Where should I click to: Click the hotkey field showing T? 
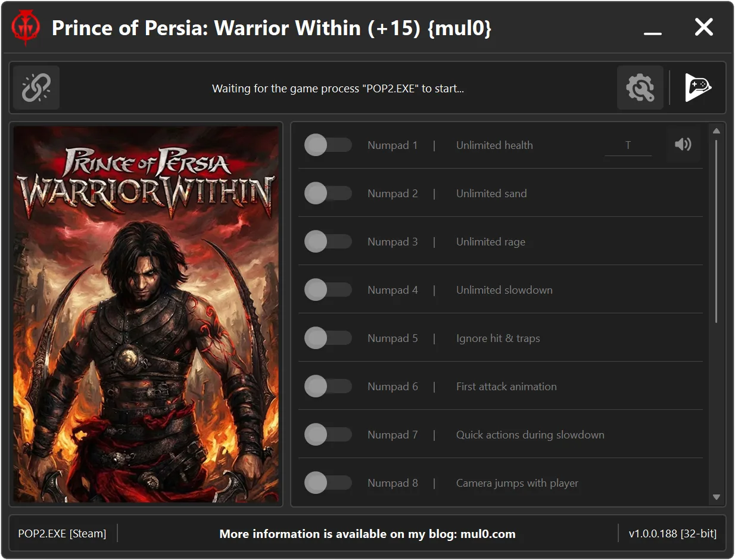coord(628,145)
